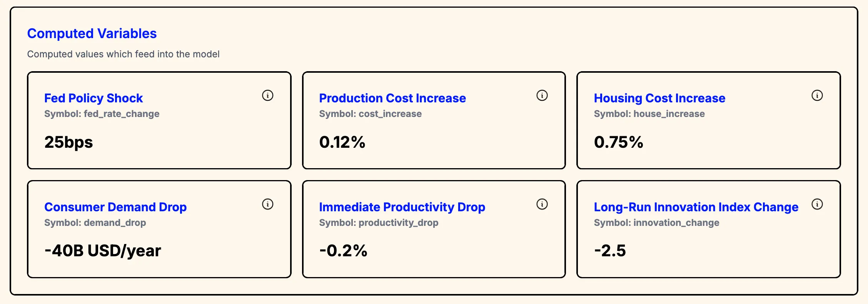Open Long-Run Innovation Index Change title
Screen dimensions: 868x304
tap(696, 207)
